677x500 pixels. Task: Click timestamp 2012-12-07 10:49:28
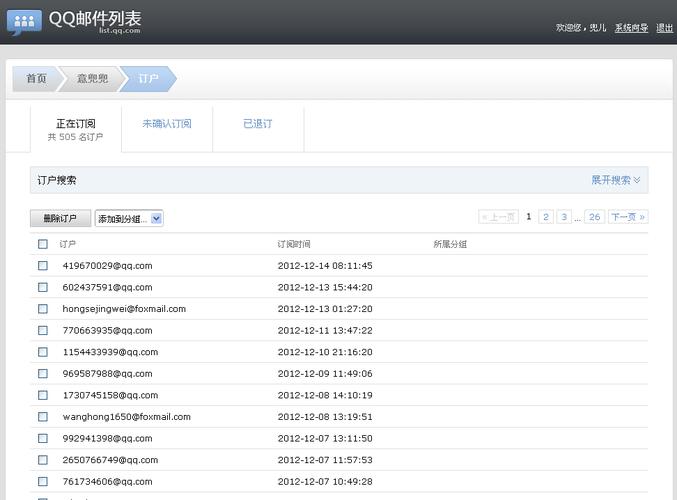pos(325,481)
